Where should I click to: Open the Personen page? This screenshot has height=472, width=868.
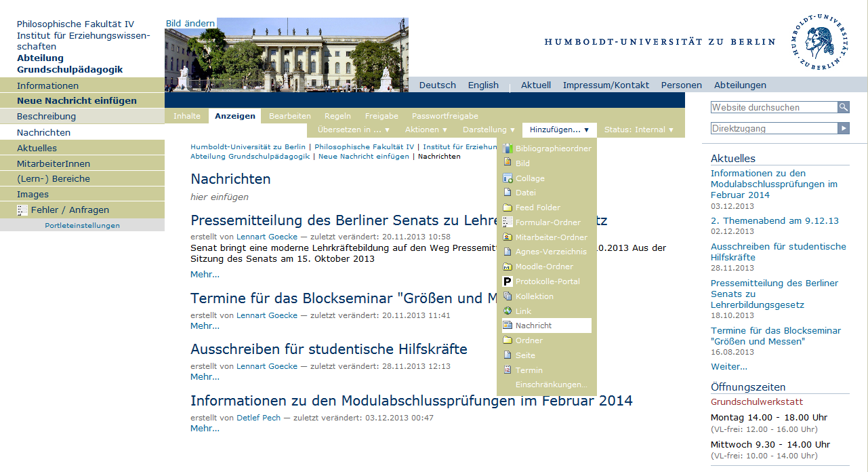(682, 85)
